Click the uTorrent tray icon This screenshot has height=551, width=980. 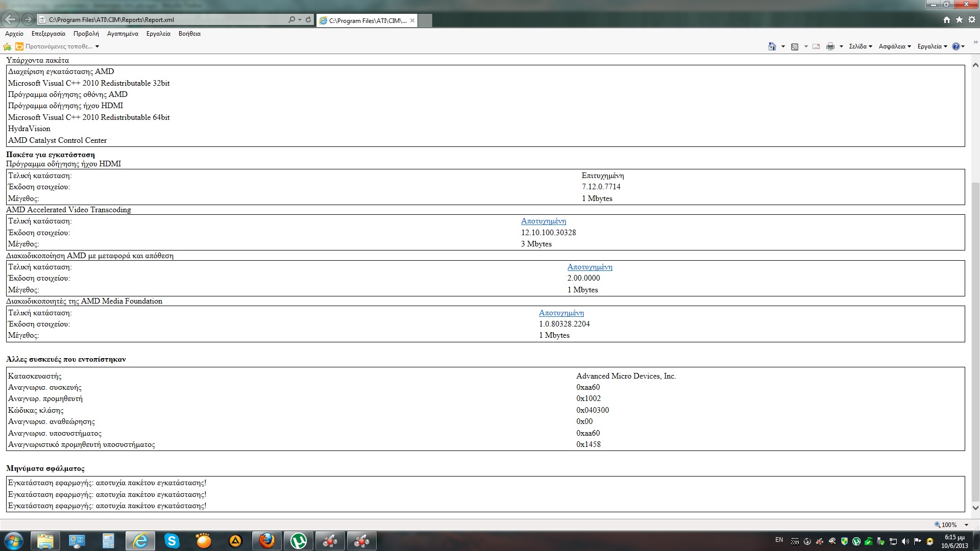tap(856, 541)
